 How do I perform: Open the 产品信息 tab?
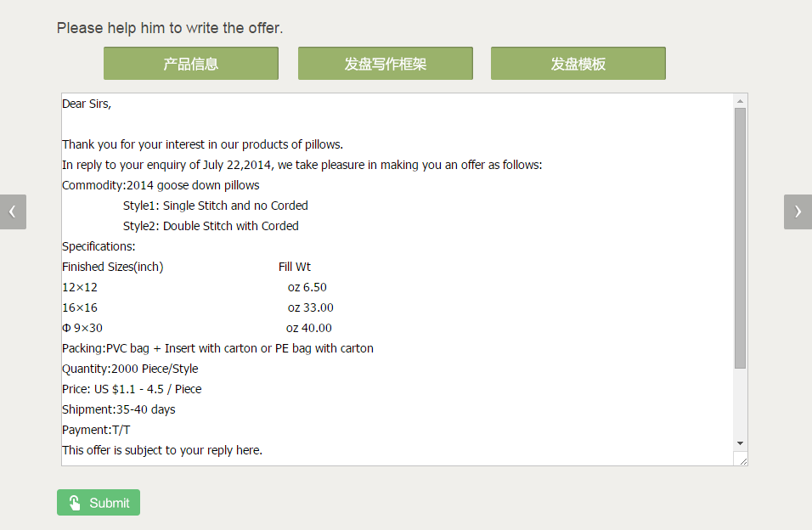click(x=191, y=64)
